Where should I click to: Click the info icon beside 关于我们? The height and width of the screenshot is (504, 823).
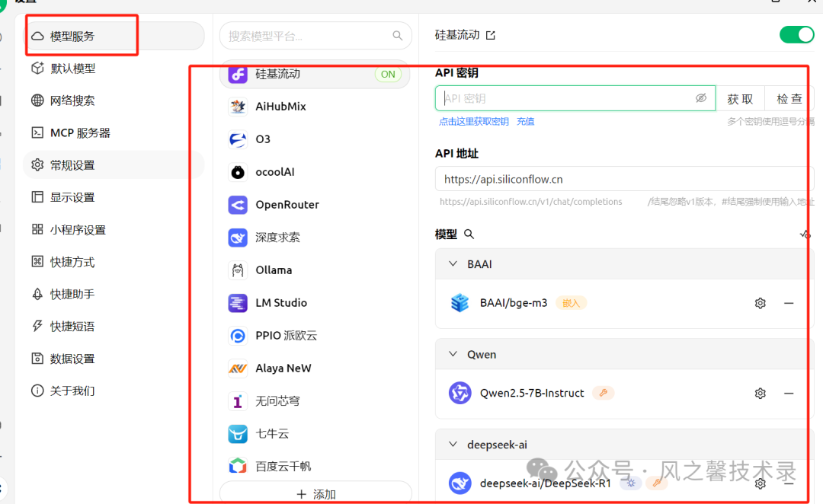coord(37,391)
